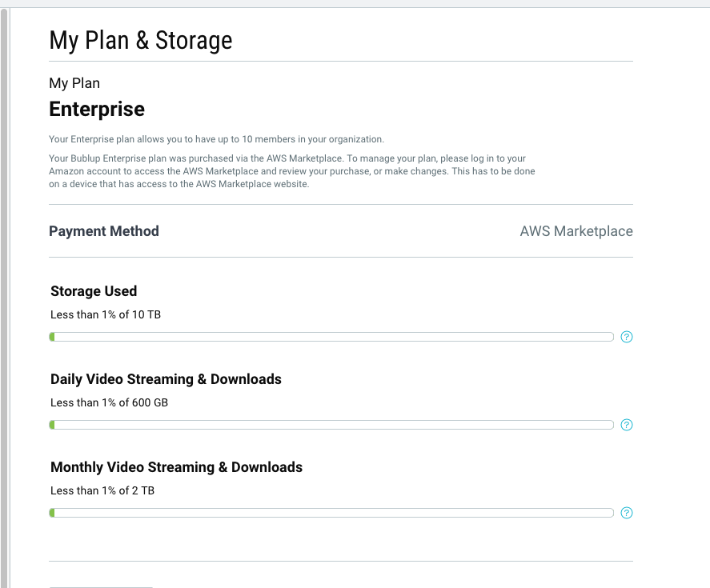Click the 10 members plan description sentence
The image size is (710, 588).
pos(216,139)
